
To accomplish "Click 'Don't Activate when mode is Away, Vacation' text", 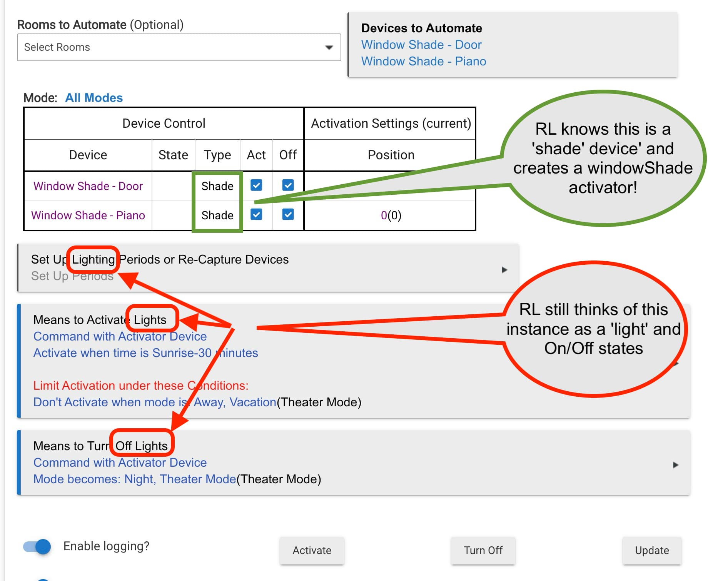I will click(155, 402).
